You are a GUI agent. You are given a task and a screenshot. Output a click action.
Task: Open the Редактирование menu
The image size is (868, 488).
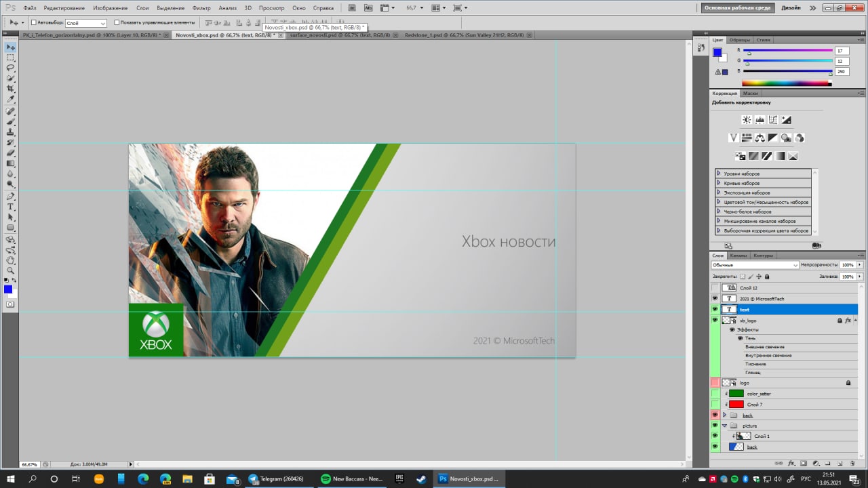pos(64,8)
